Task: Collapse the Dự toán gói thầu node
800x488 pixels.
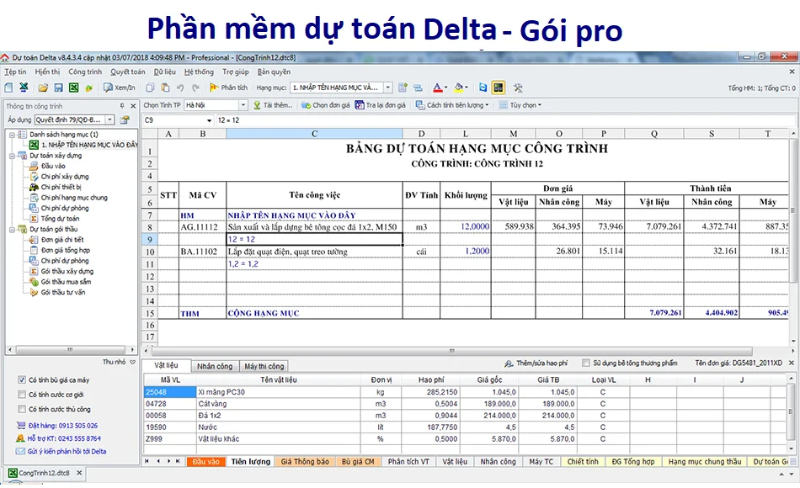Action: pos(11,229)
